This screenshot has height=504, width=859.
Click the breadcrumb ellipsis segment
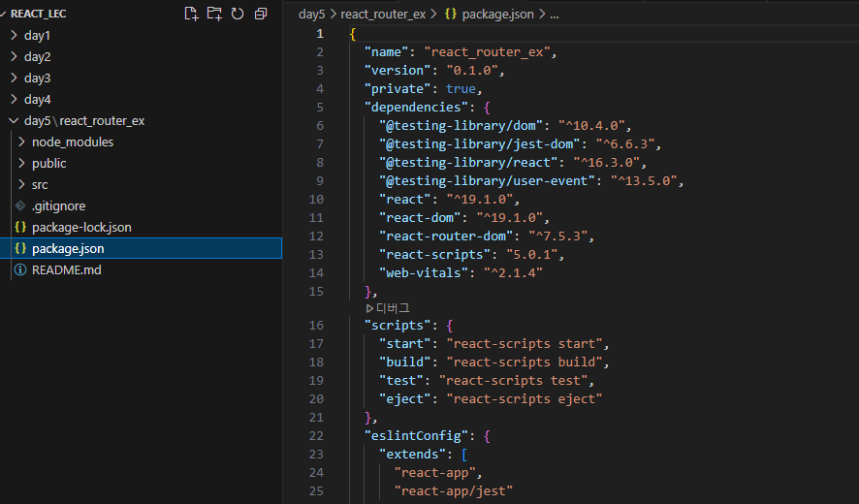[x=555, y=15]
